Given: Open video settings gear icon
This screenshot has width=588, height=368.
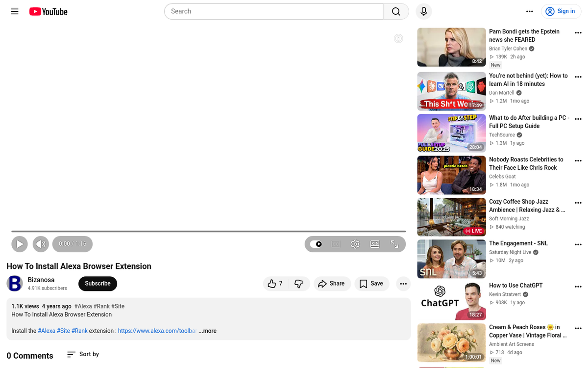Looking at the screenshot, I should (x=355, y=244).
